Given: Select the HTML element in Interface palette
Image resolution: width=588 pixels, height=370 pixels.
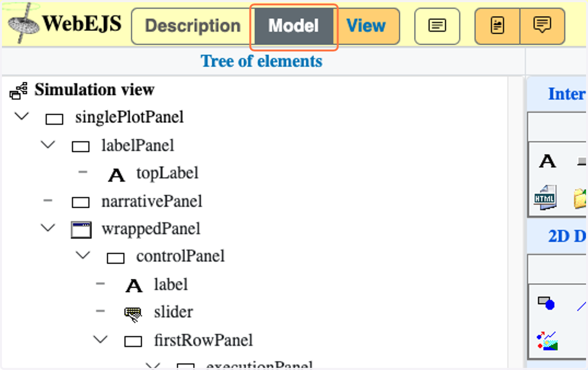Looking at the screenshot, I should [545, 197].
